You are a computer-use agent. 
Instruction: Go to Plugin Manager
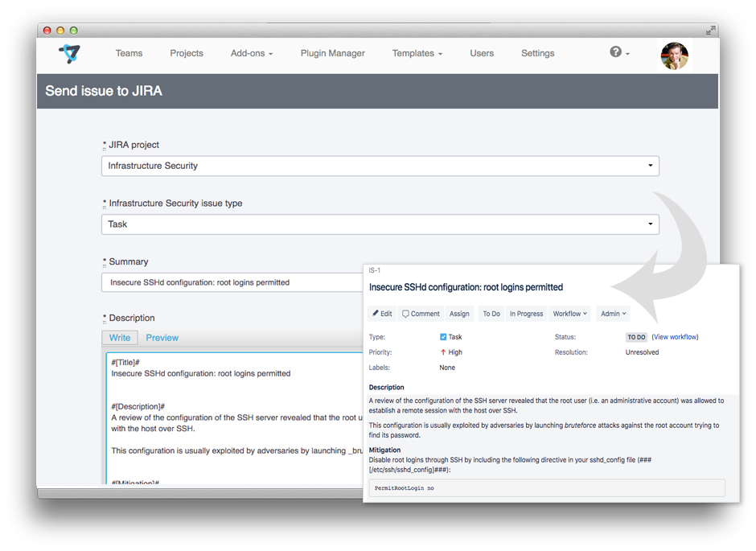click(333, 53)
